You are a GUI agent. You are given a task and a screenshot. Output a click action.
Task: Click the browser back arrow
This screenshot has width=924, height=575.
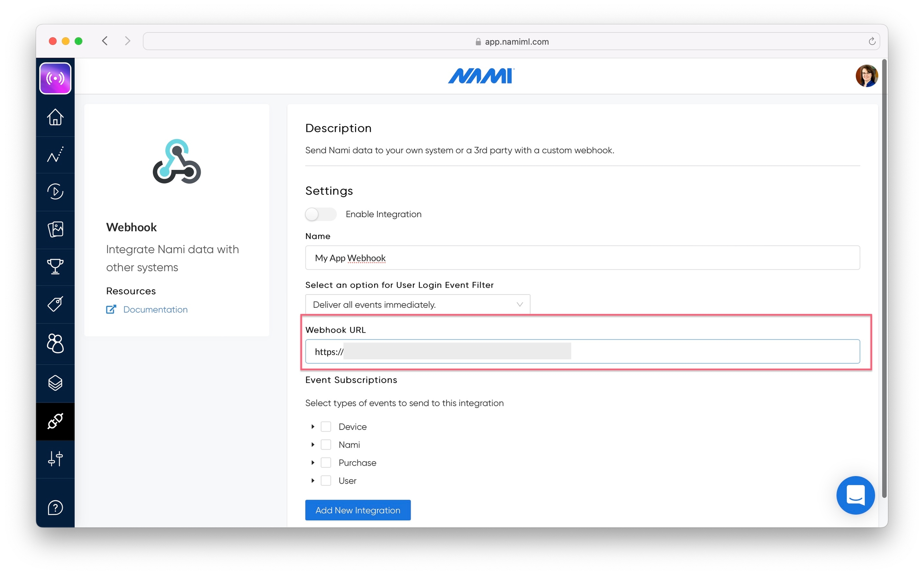click(105, 41)
